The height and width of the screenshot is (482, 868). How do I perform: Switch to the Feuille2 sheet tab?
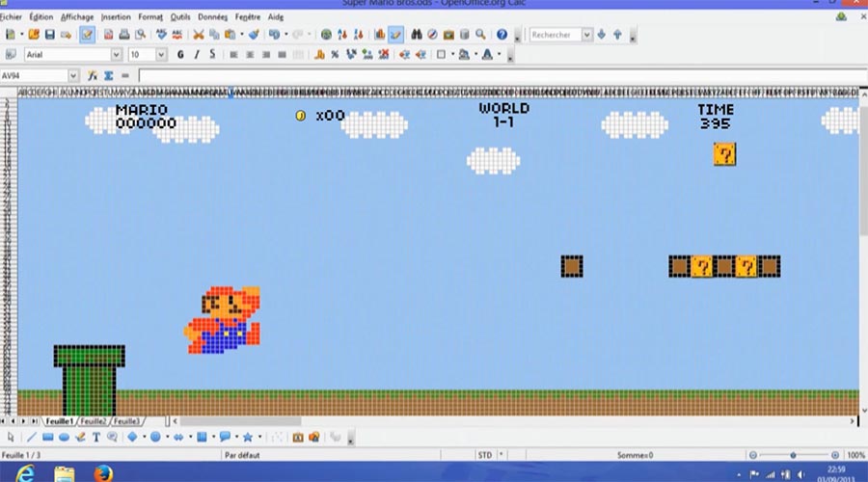coord(94,421)
